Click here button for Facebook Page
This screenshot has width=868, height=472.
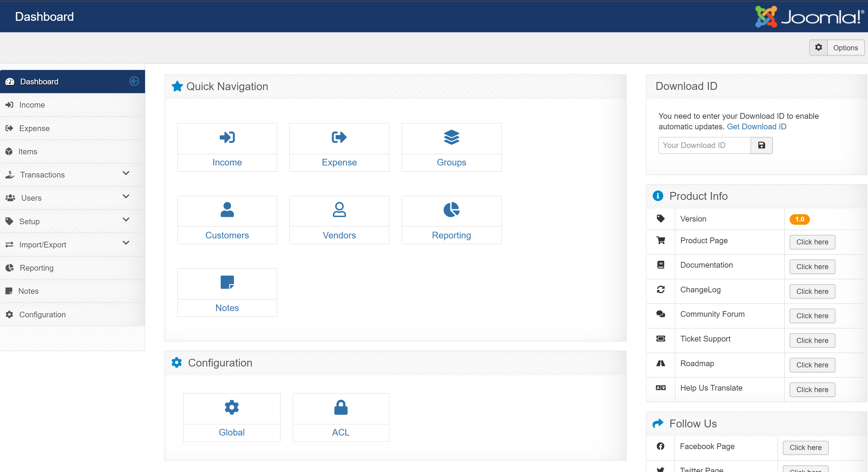click(805, 448)
